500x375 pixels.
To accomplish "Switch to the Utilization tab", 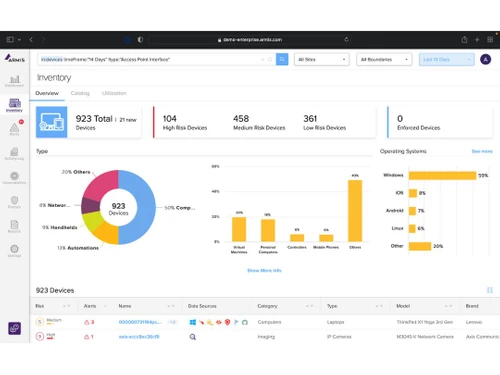I will [114, 93].
